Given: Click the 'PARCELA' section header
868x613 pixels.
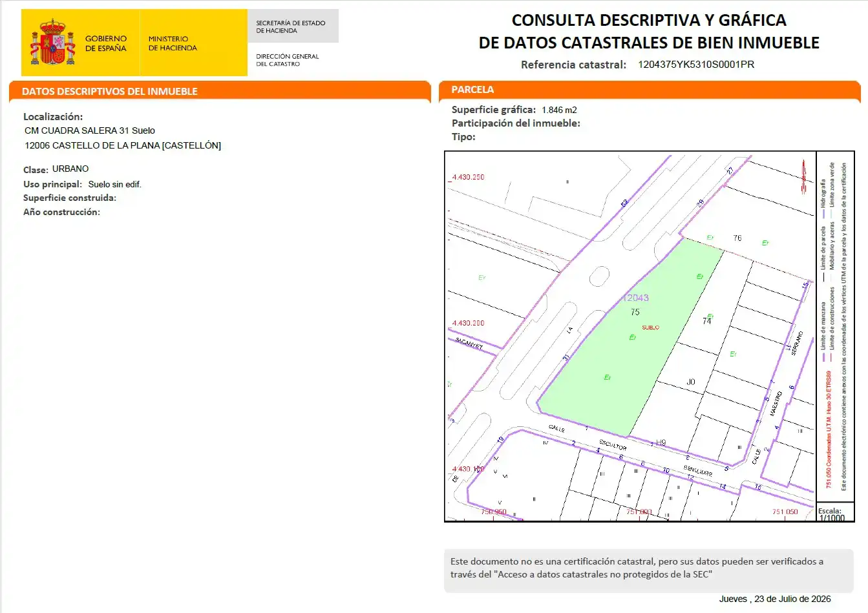Looking at the screenshot, I should click(472, 90).
